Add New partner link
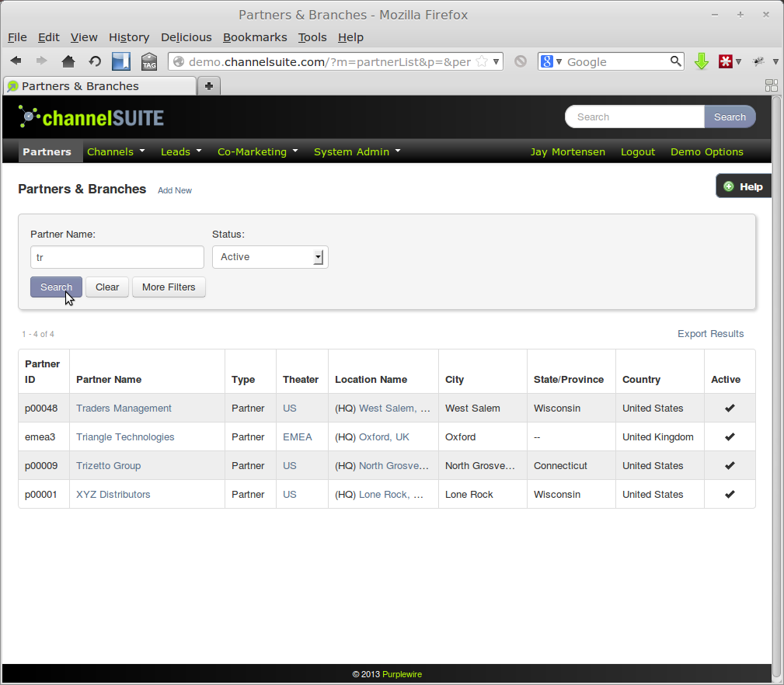The width and height of the screenshot is (784, 685). (175, 190)
